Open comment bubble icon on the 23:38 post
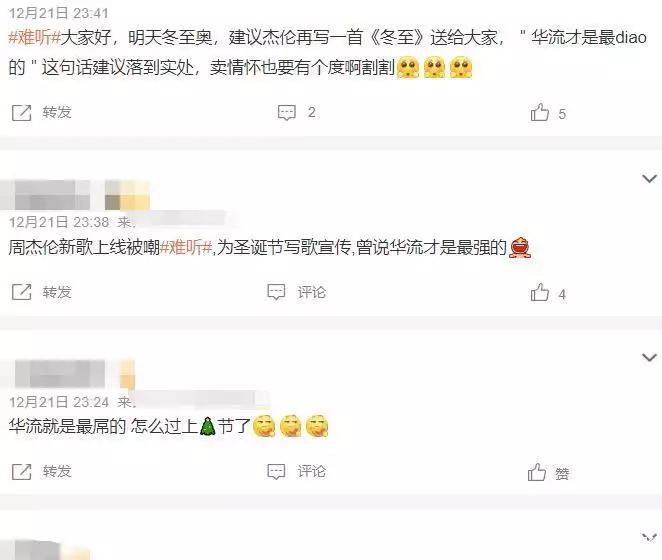The height and width of the screenshot is (560, 662). [x=276, y=292]
